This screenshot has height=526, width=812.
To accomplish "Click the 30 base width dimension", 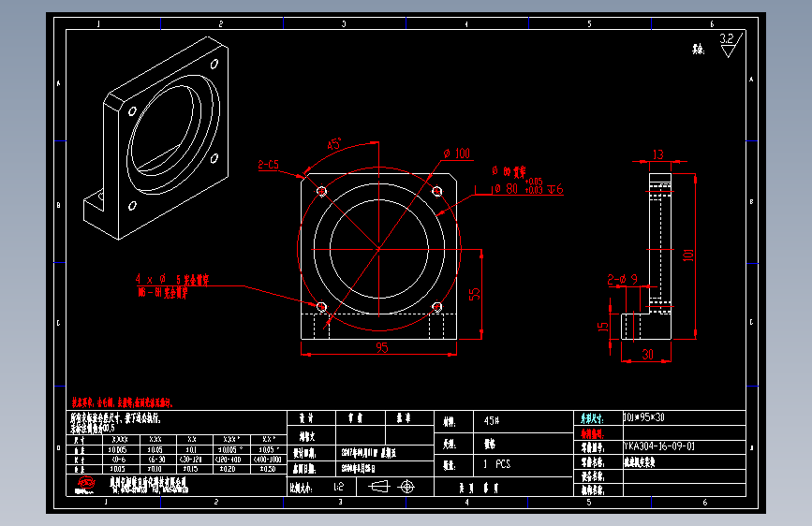I will pos(647,354).
